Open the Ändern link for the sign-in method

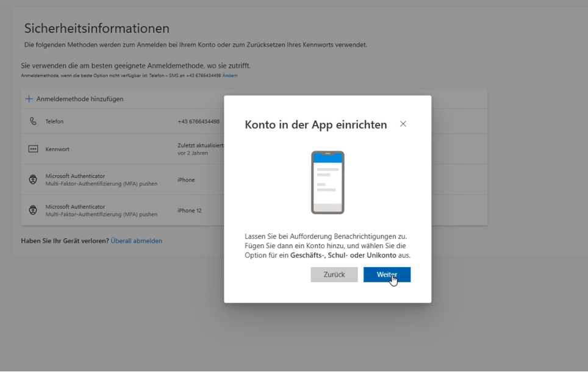coord(230,76)
